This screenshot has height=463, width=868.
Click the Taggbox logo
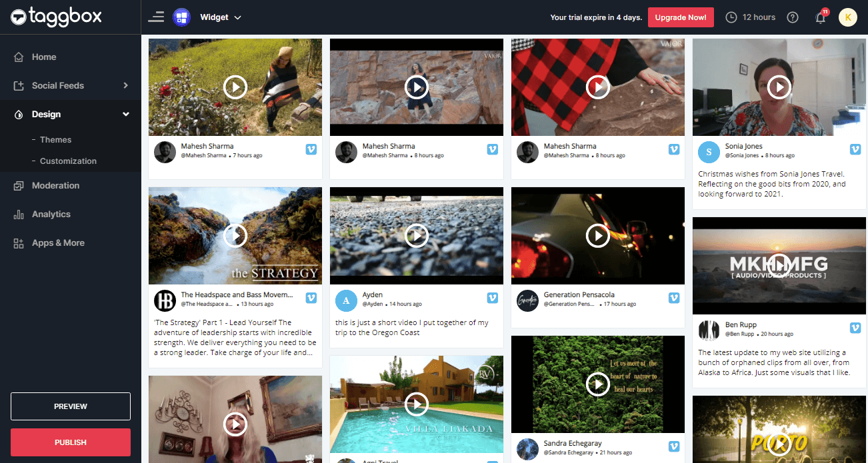(57, 17)
